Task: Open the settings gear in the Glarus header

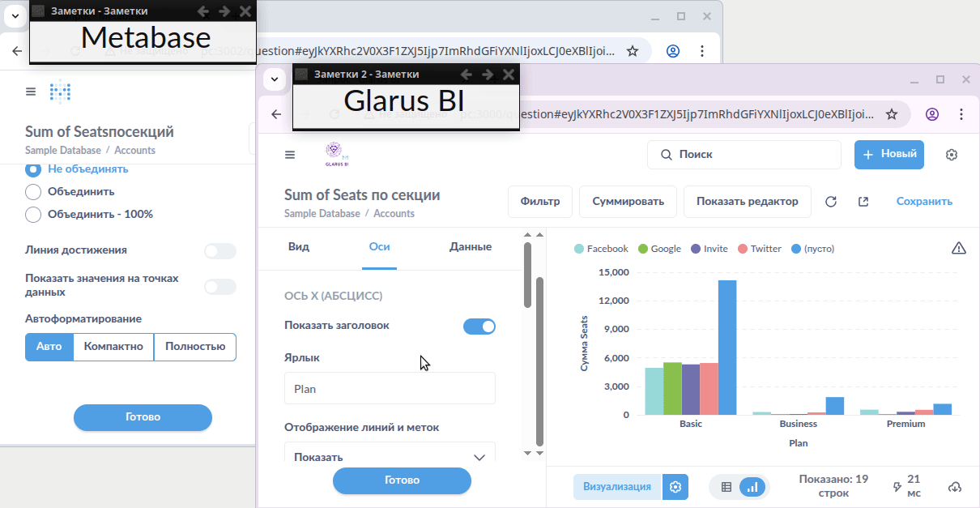Action: (952, 155)
